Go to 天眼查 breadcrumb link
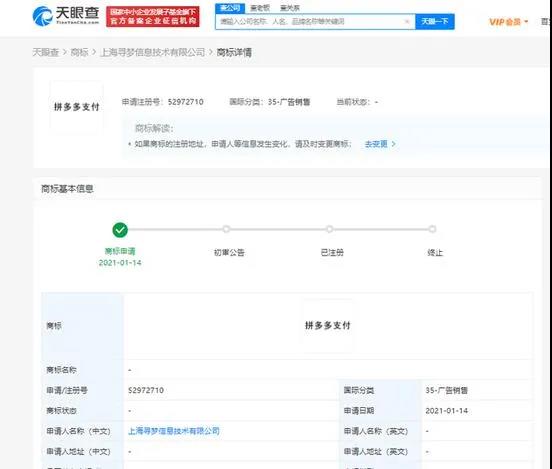This screenshot has height=469, width=552. [45, 52]
